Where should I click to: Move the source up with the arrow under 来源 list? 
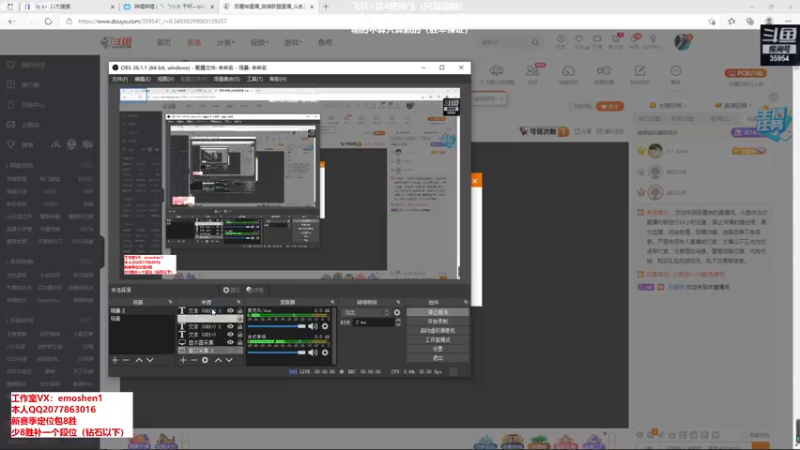click(x=218, y=360)
